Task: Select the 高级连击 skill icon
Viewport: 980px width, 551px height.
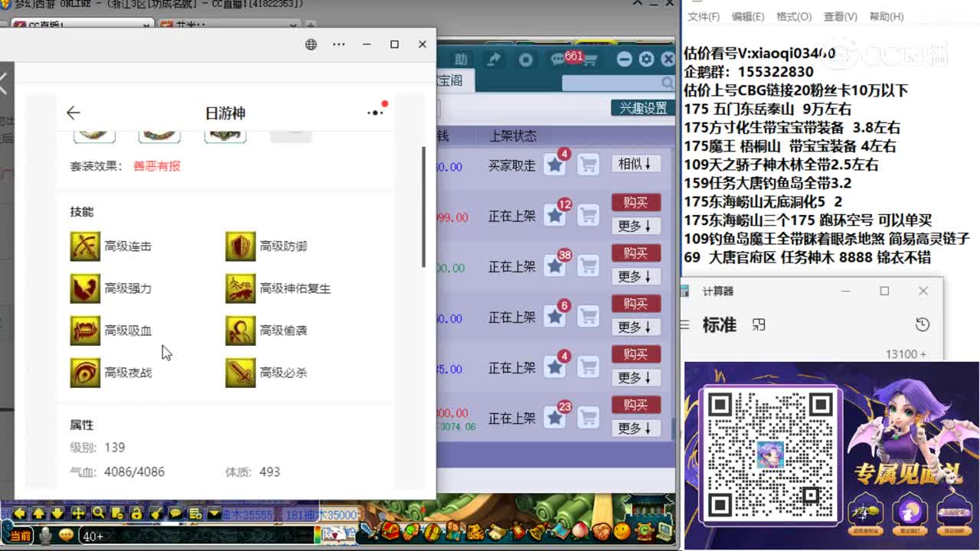Action: coord(85,246)
